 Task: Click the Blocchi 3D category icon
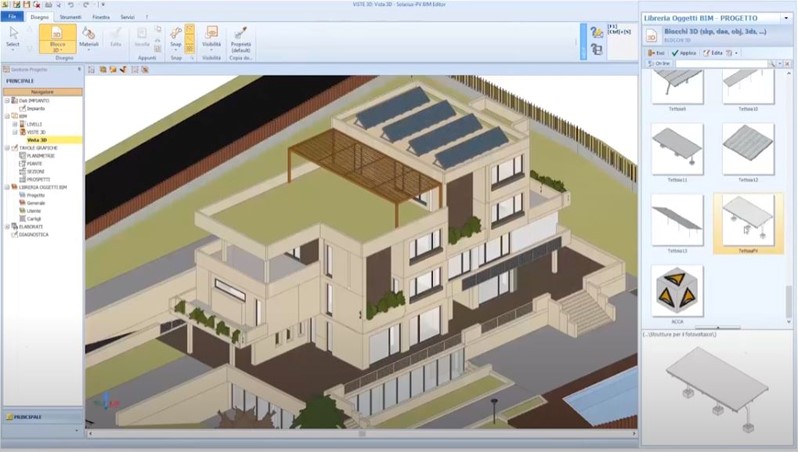tap(651, 36)
